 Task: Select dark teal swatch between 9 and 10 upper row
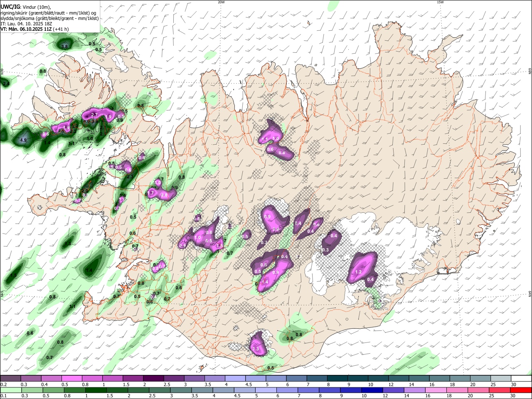tap(358, 378)
